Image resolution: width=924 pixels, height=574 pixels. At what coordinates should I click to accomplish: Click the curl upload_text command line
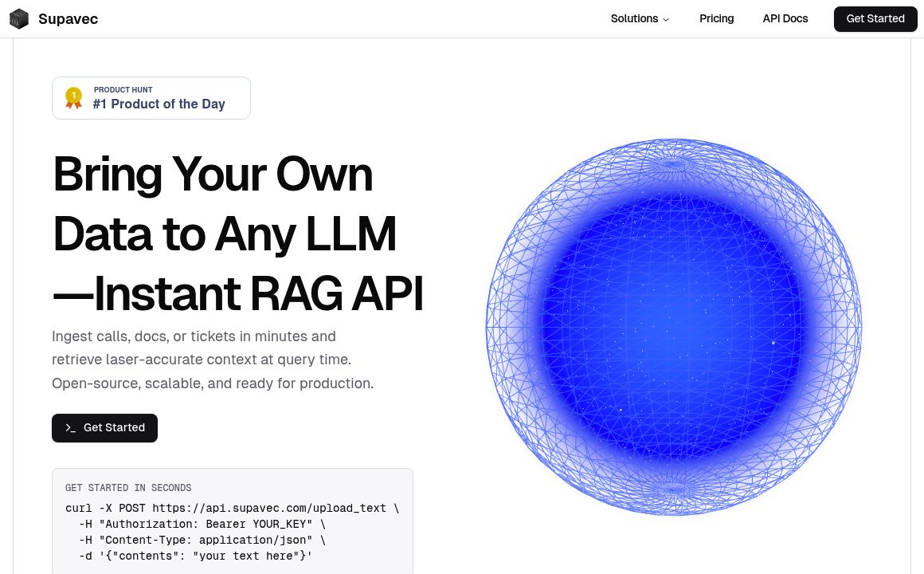click(232, 508)
